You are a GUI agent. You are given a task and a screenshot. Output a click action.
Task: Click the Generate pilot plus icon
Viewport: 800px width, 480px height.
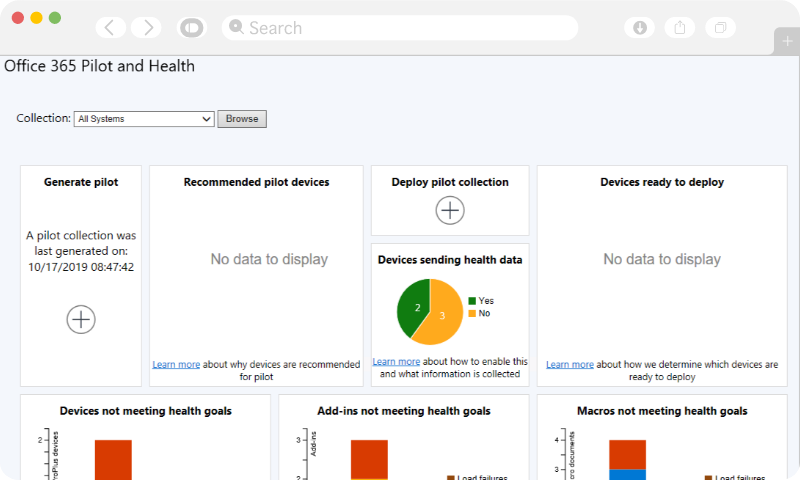tap(81, 320)
